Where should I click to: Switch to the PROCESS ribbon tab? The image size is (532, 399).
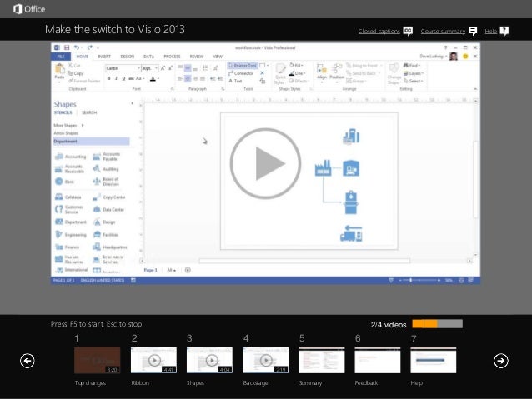coord(172,57)
